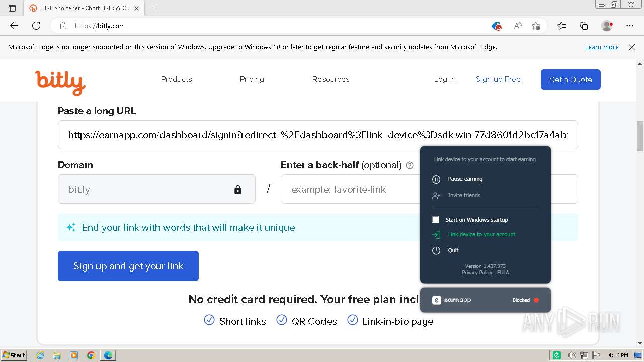Open a new browser tab

153,8
